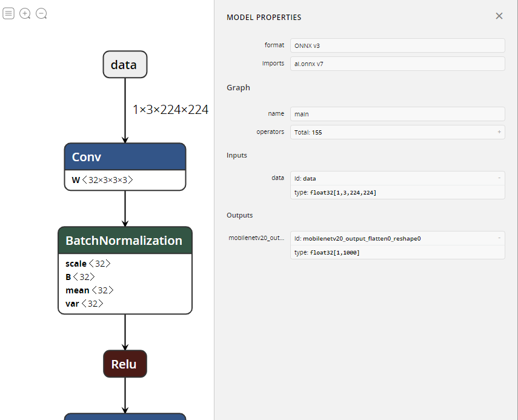Click the format field showing ONNX v3
518x420 pixels.
[x=397, y=45]
